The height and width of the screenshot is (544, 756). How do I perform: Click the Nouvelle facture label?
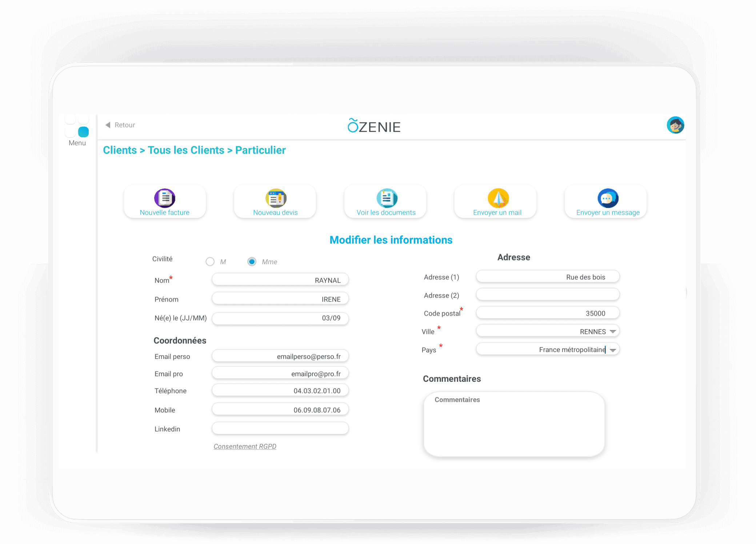point(165,213)
